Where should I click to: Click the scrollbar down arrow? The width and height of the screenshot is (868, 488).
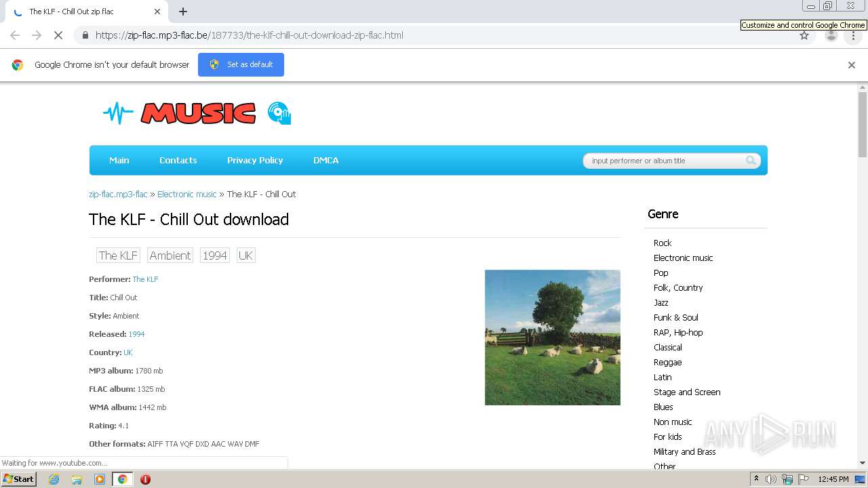coord(863,463)
